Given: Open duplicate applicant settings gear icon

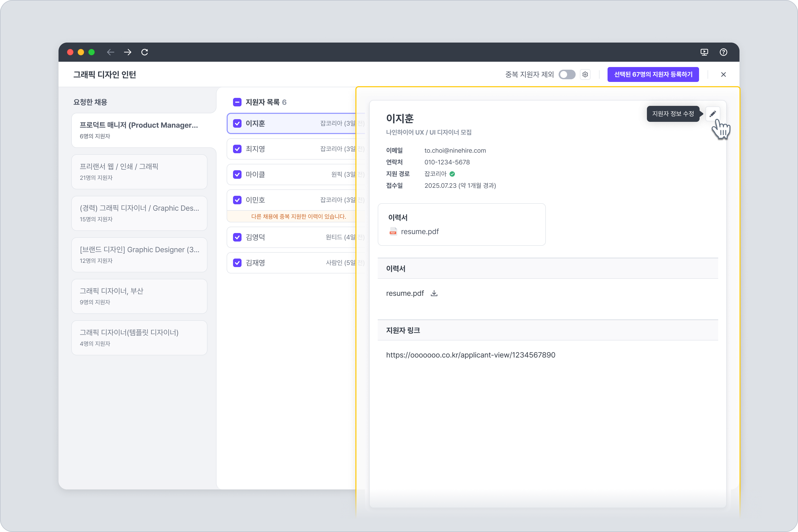Looking at the screenshot, I should click(x=585, y=74).
